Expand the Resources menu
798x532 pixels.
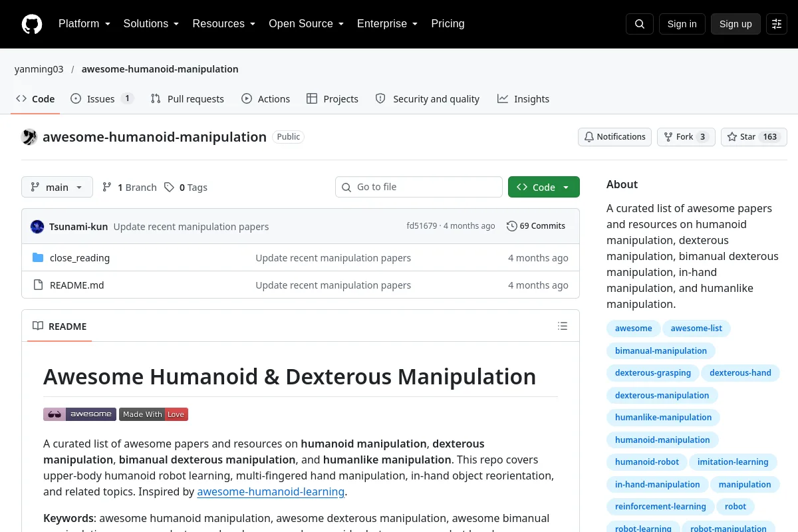click(224, 24)
